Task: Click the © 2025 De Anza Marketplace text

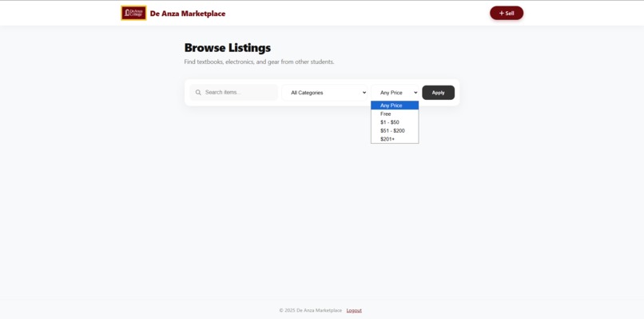Action: tap(311, 310)
